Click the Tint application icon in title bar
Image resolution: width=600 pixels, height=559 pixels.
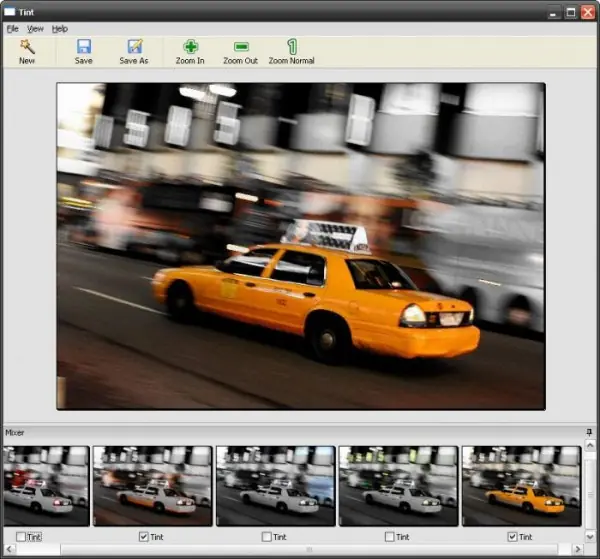[x=9, y=11]
